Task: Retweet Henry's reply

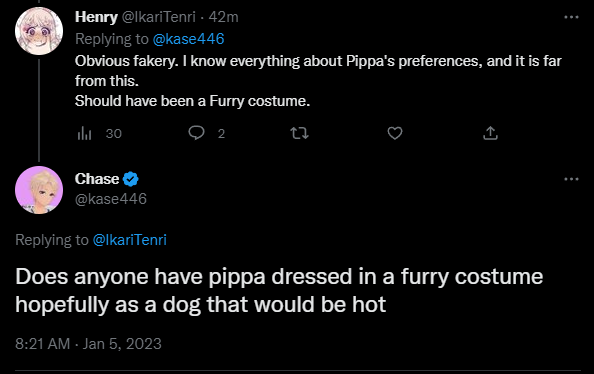Action: point(299,133)
